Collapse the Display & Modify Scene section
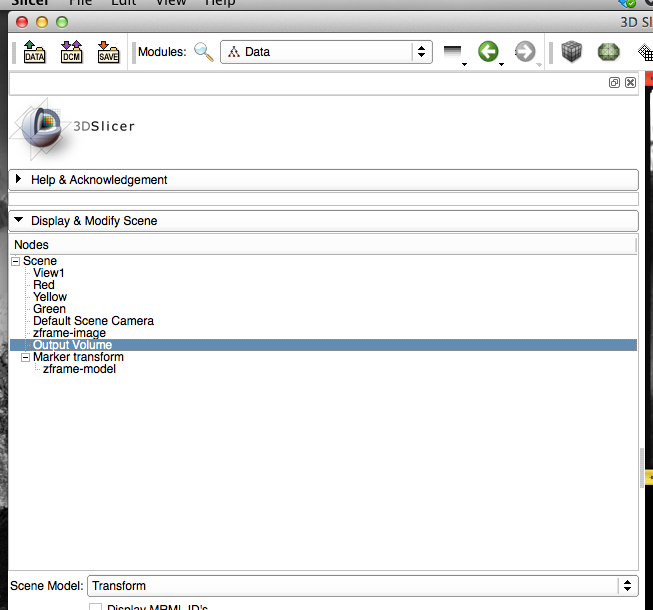This screenshot has width=653, height=610. pyautogui.click(x=19, y=221)
